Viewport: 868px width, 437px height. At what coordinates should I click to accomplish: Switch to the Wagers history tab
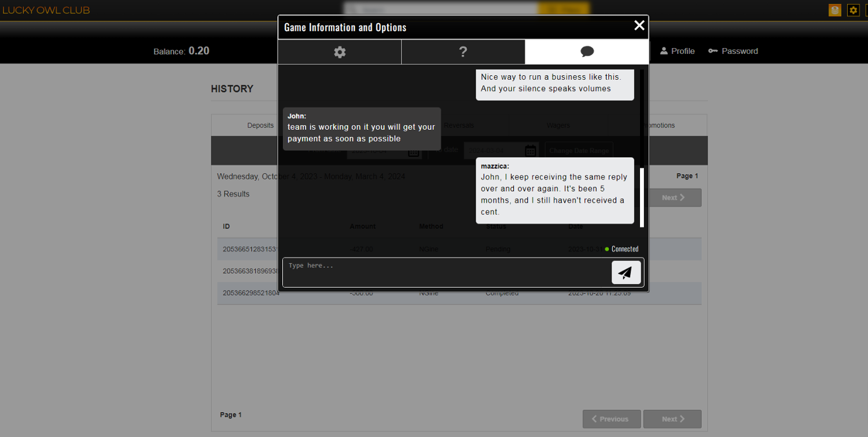coord(558,126)
